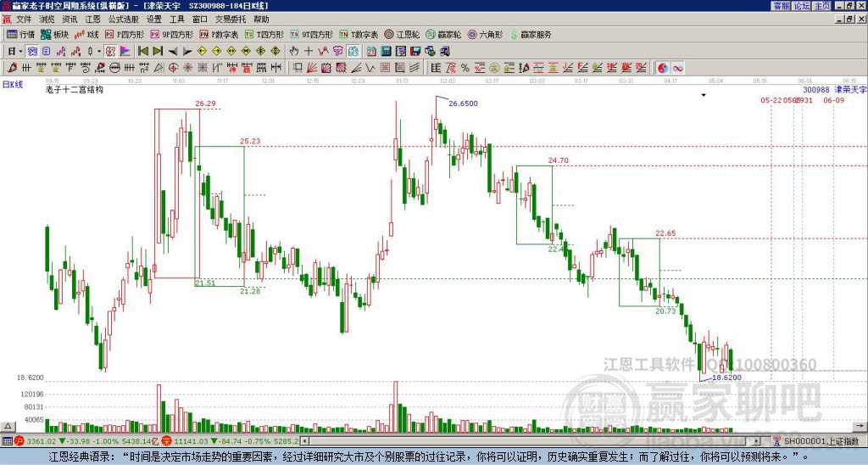Jump to the last bar icon
This screenshot has height=465, width=868.
(158, 51)
